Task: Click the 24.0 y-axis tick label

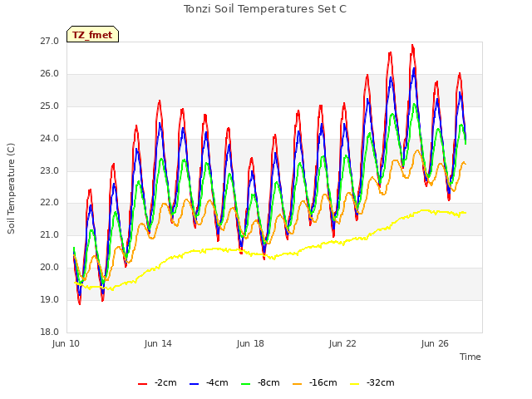Action: 50,139
